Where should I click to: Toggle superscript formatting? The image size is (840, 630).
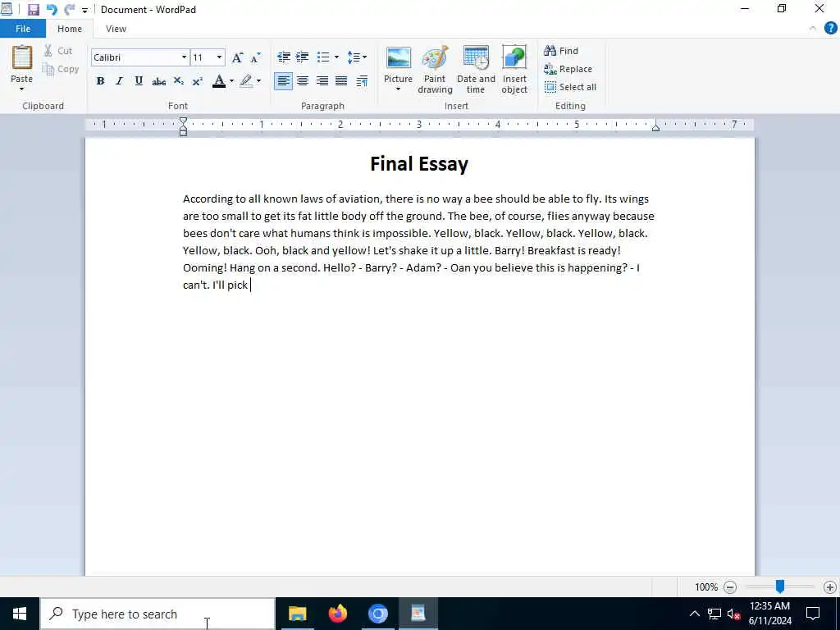click(x=197, y=81)
